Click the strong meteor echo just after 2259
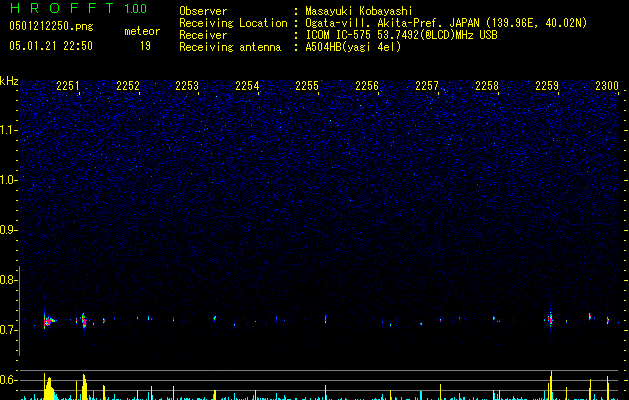629x400 pixels. 550,320
